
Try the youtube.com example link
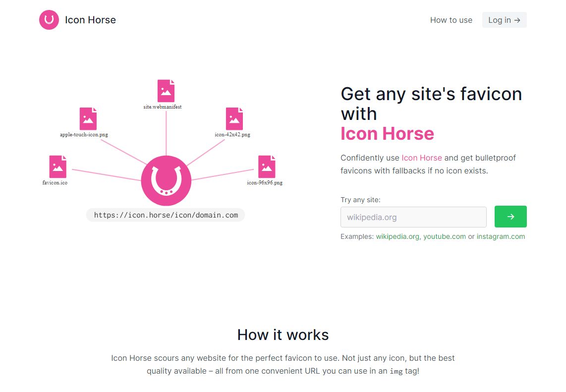click(445, 236)
